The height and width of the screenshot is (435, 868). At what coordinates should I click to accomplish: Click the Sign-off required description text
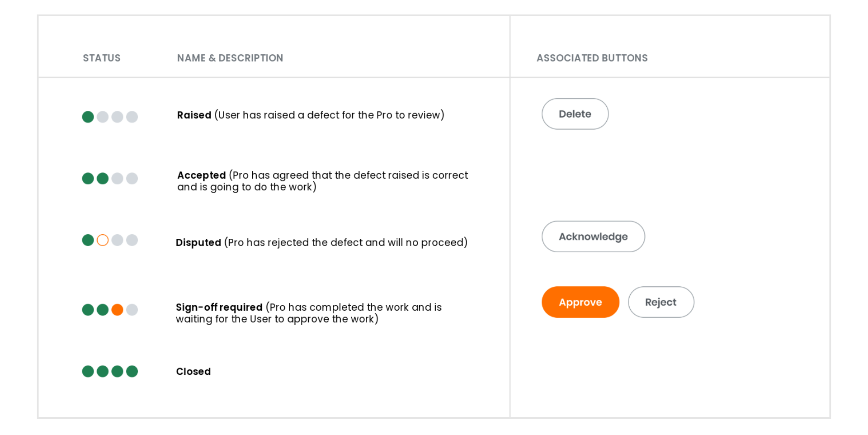tap(309, 313)
